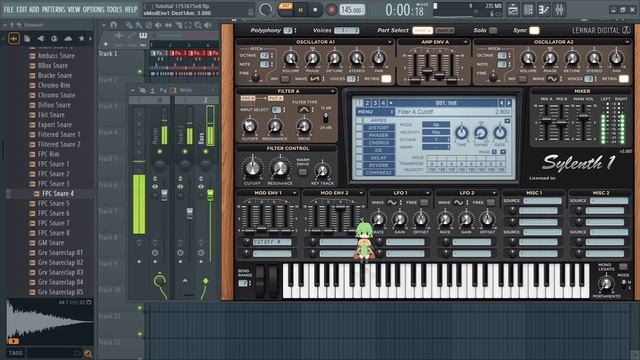Image resolution: width=640 pixels, height=360 pixels.
Task: Click the stop button in transport
Action: 315,9
